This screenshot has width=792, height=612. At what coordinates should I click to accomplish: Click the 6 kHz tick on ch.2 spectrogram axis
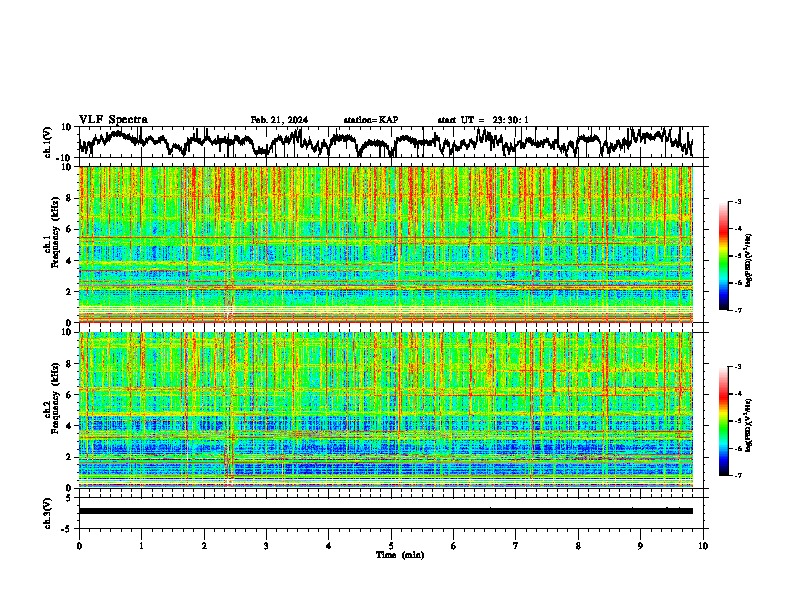(70, 395)
